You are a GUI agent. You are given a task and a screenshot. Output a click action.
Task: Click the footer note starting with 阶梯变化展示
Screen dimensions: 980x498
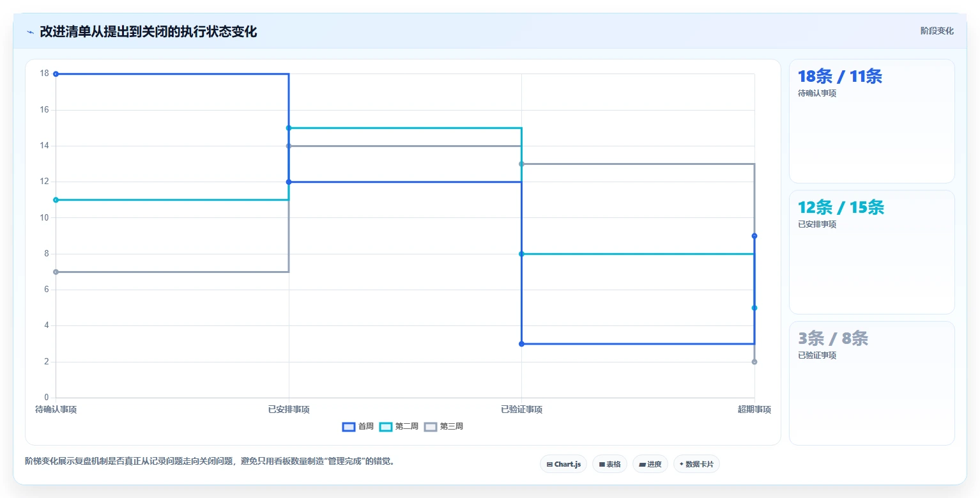(210, 461)
